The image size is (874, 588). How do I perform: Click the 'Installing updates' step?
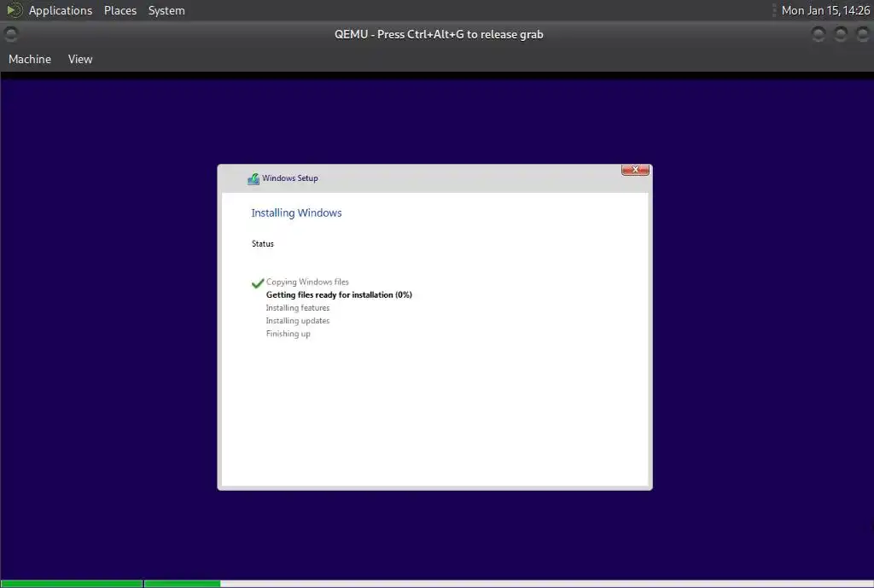click(x=298, y=321)
